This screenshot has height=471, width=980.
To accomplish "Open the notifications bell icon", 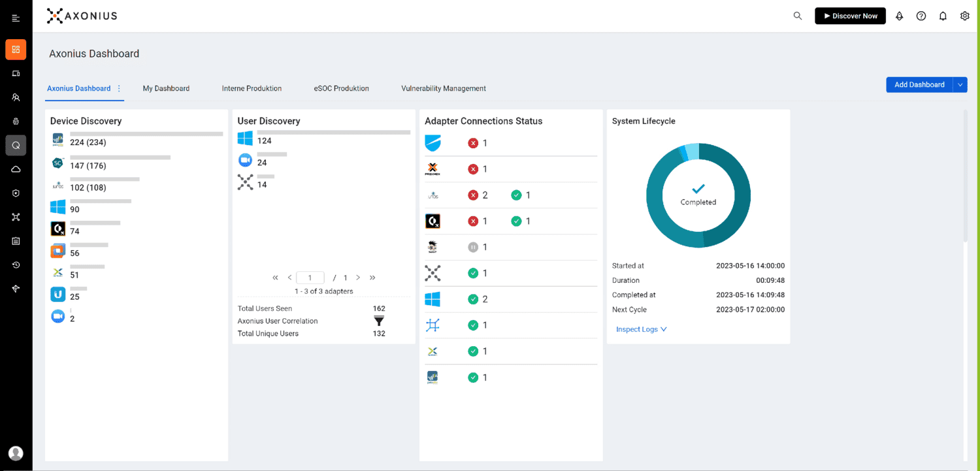I will click(943, 16).
